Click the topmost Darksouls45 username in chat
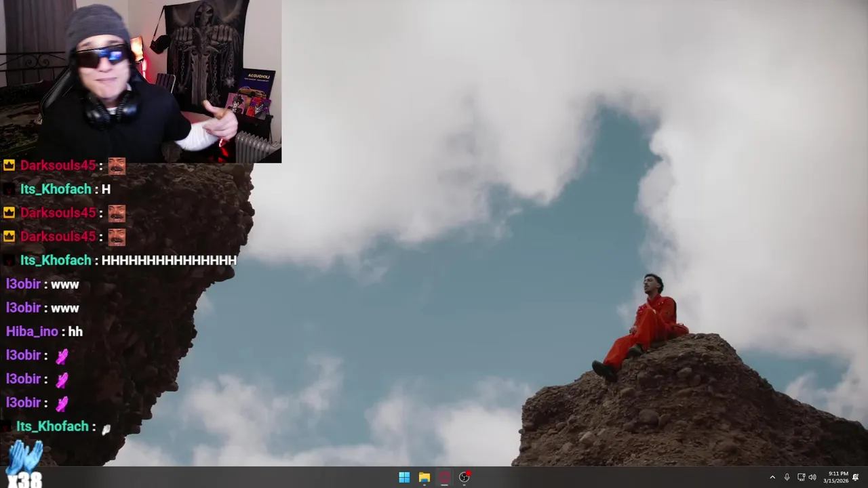The image size is (868, 488). 58,165
